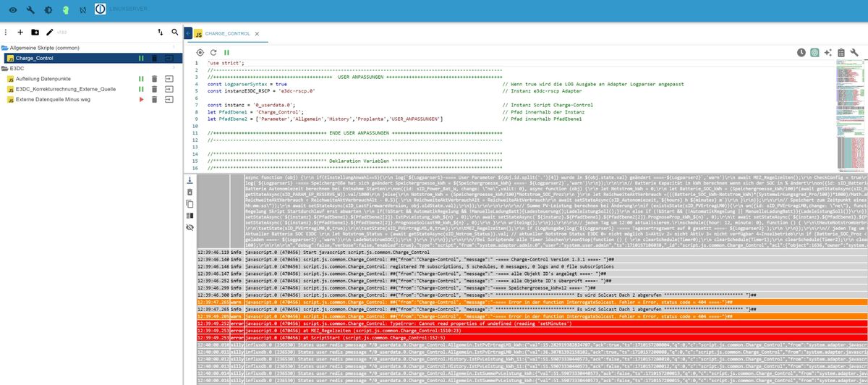Click log entry 'registered 70 subscriptions'
The height and width of the screenshot is (385, 868).
(532, 266)
